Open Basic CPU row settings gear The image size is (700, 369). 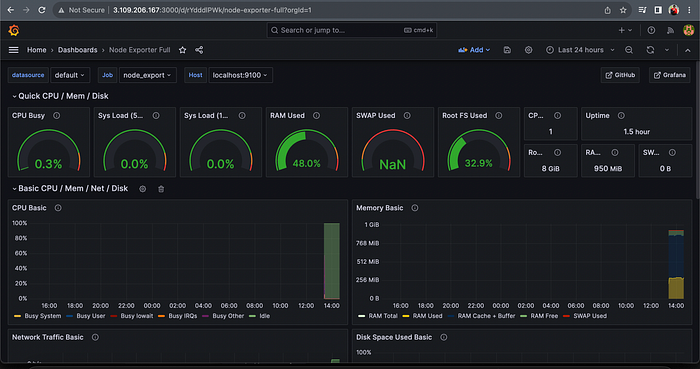tap(142, 189)
